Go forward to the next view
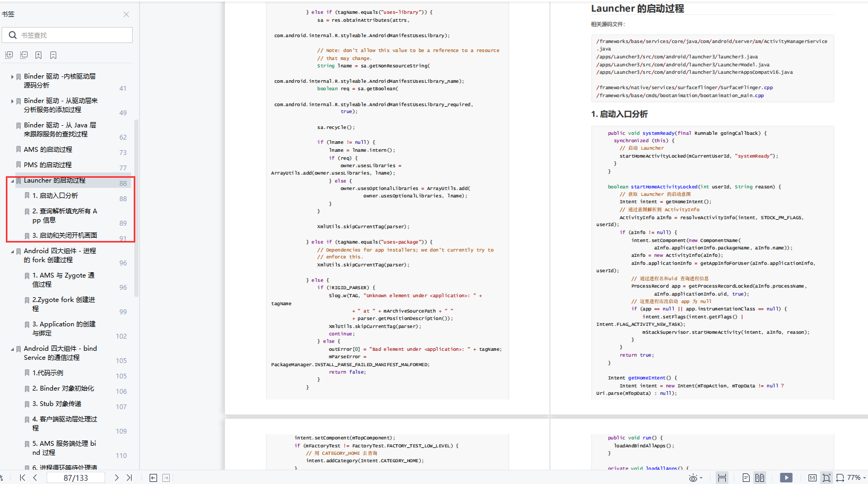Viewport: 868px width, 484px height. [166, 478]
